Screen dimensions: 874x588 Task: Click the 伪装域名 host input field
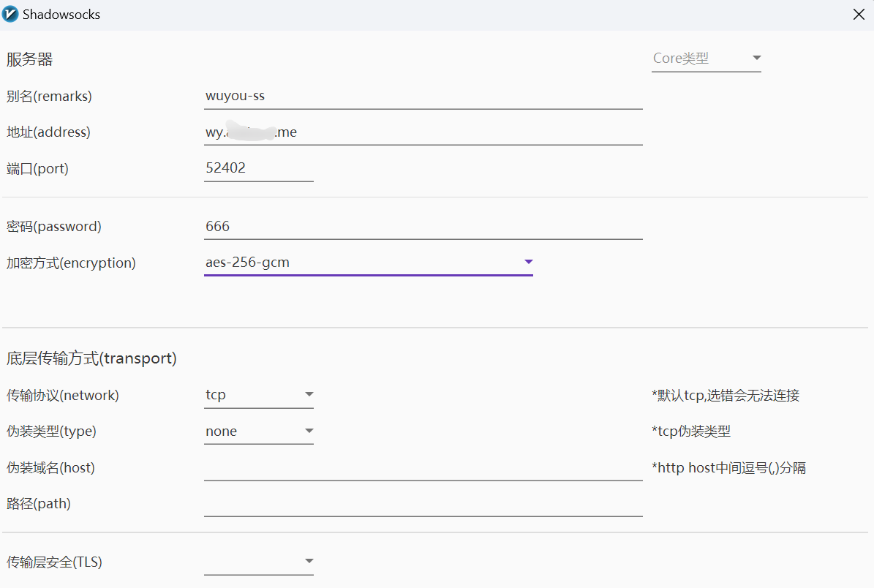coord(423,468)
